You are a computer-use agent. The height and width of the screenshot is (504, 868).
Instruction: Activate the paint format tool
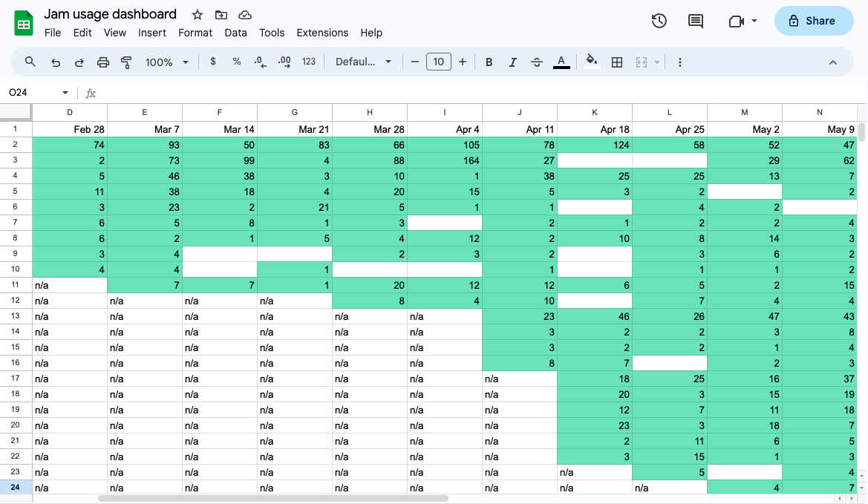126,62
